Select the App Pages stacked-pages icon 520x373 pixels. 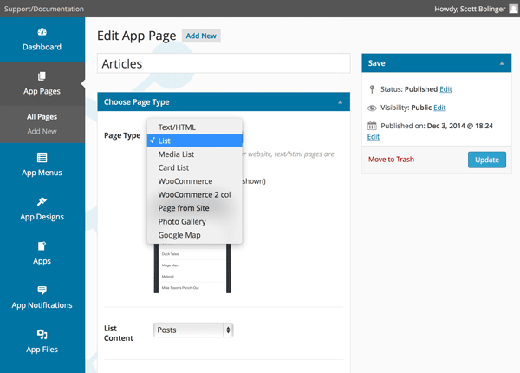point(42,76)
